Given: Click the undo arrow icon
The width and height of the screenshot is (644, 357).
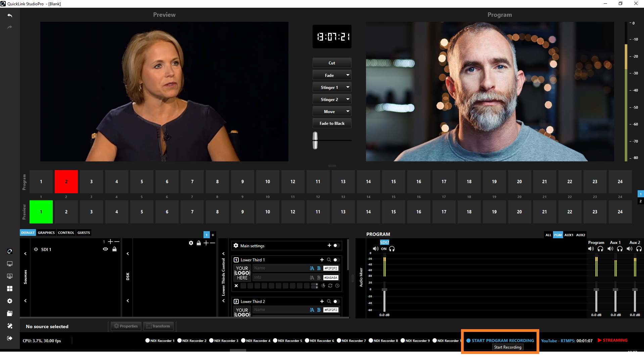Looking at the screenshot, I should click(x=10, y=15).
